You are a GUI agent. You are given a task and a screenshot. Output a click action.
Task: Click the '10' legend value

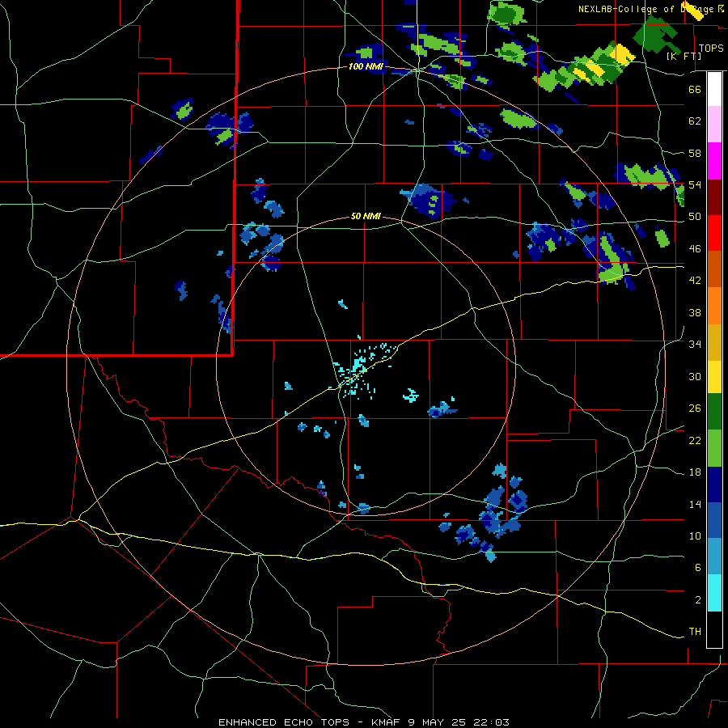pyautogui.click(x=695, y=536)
